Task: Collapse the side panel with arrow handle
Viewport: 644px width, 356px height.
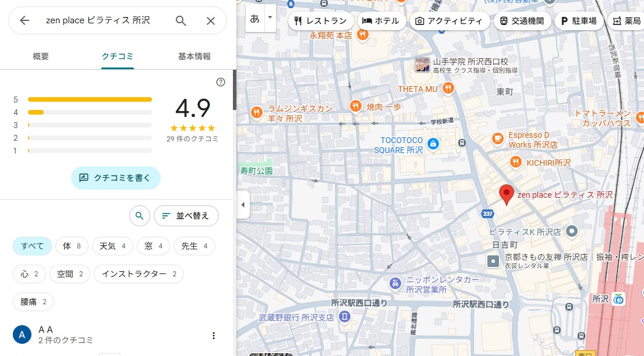Action: [x=243, y=205]
